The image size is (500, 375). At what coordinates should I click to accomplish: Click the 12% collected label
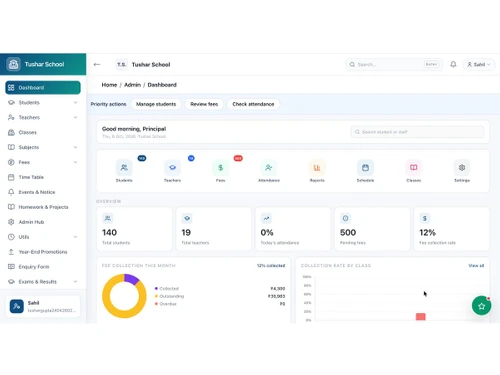coord(271,266)
